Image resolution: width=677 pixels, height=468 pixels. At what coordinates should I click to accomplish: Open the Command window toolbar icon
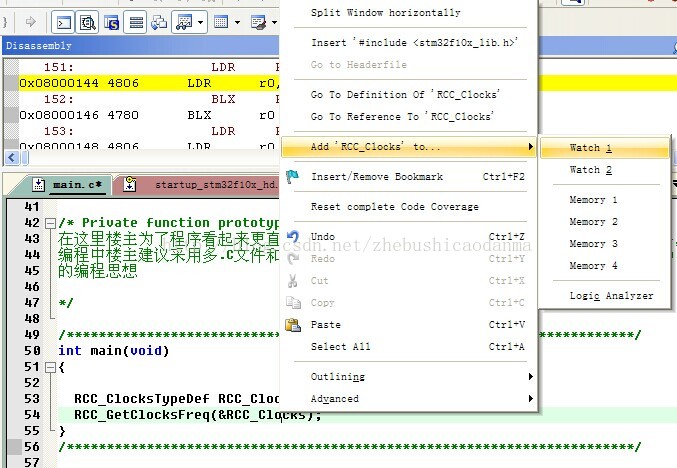tap(62, 21)
